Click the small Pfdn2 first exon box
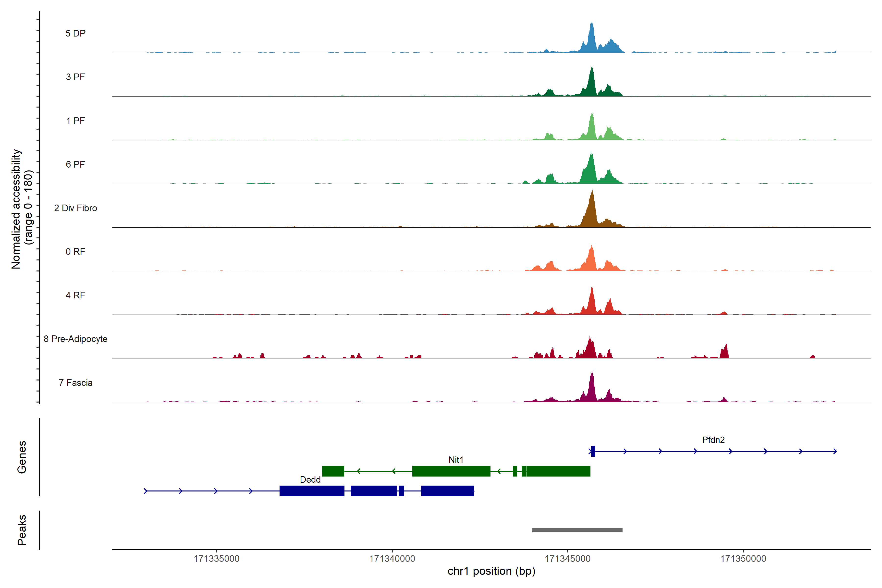Screen dimensions: 882x588 [593, 451]
